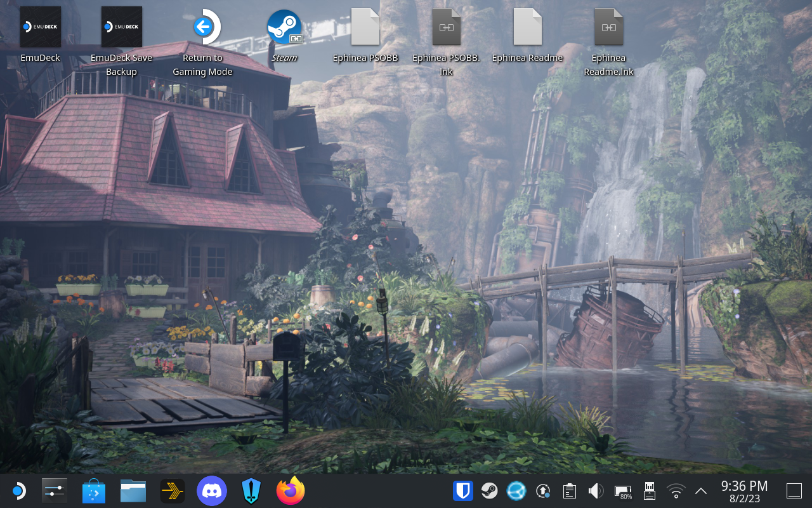
Task: Open the clock showing 9:36 PM
Action: click(745, 491)
